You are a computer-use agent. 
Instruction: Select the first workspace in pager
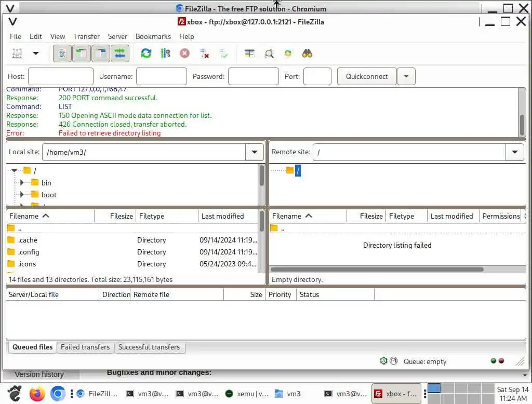click(x=434, y=388)
